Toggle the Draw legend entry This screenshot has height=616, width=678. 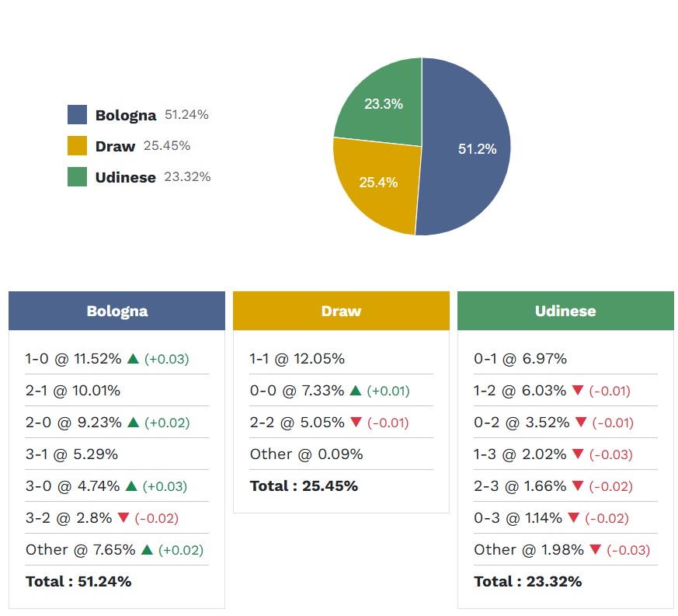click(x=116, y=146)
